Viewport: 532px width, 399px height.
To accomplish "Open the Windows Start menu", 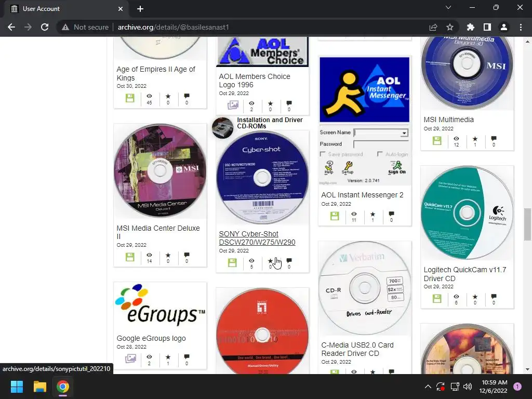I will pos(17,387).
